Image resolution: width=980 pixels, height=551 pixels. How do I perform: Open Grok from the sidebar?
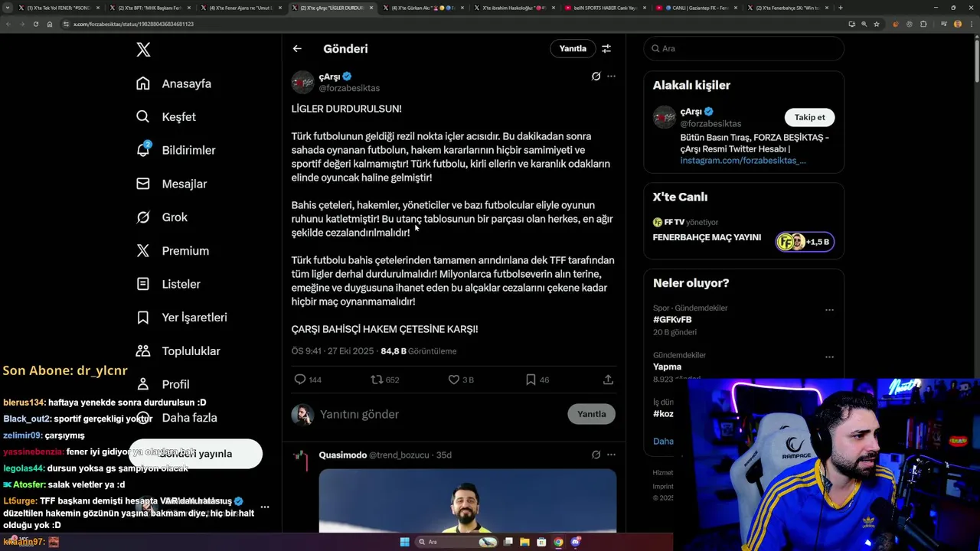tap(162, 217)
